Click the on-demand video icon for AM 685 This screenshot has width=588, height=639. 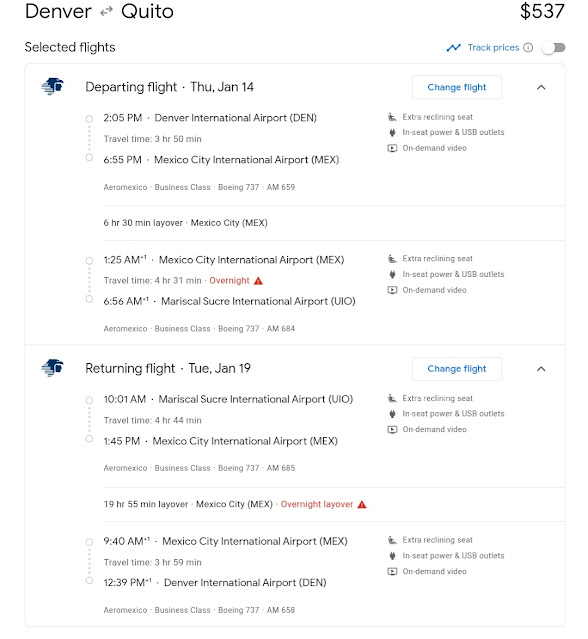(x=392, y=430)
